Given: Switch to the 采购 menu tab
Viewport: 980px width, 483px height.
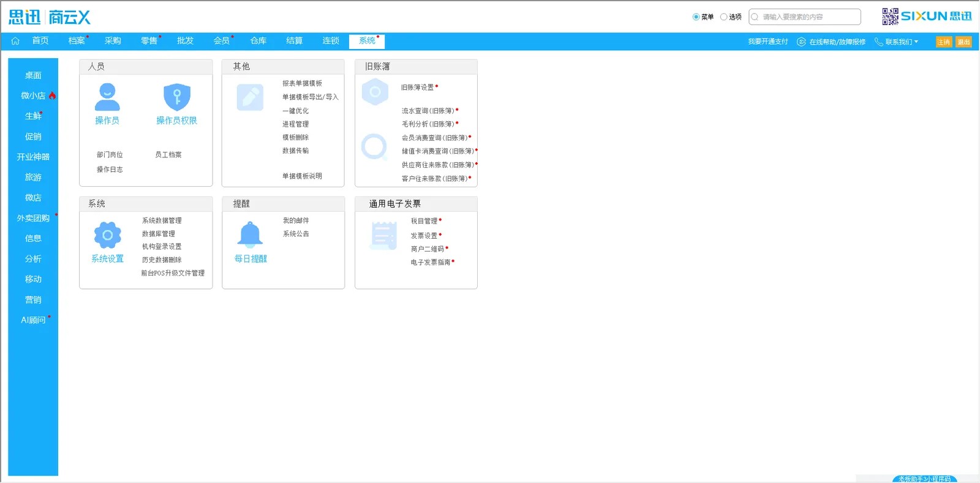Looking at the screenshot, I should [113, 41].
